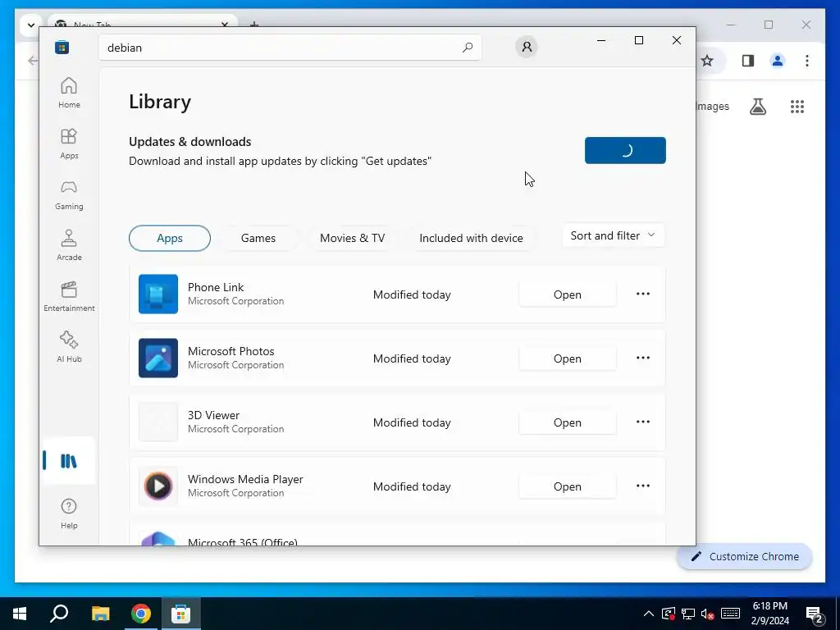Open touch keyboard tray icon

point(730,614)
